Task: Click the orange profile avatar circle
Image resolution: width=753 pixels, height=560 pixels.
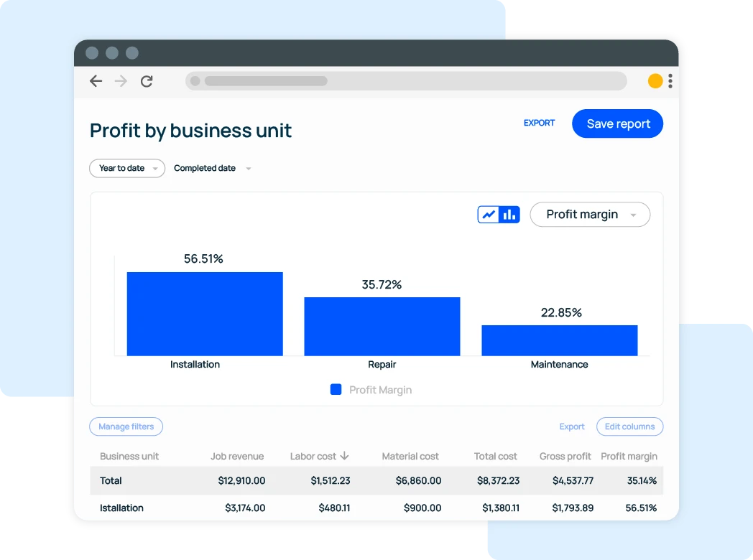Action: point(655,81)
